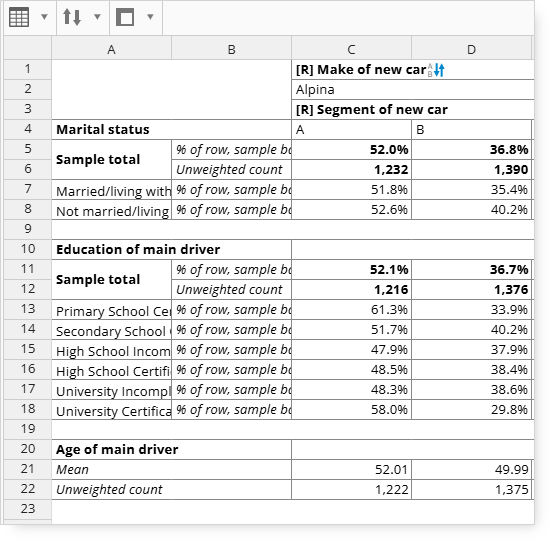Click the 37.9% cell

[471, 349]
